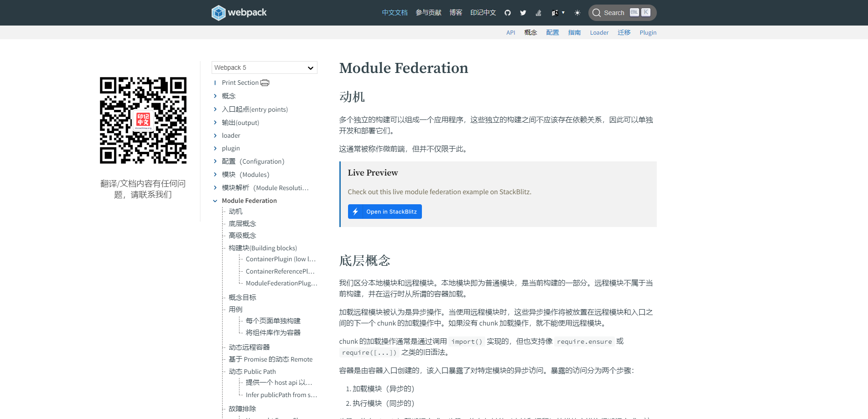
Task: Open the Search box
Action: [622, 13]
